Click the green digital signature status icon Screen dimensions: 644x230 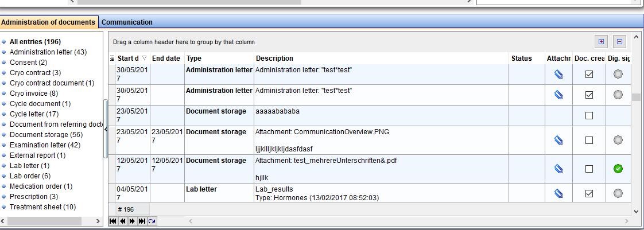[618, 169]
